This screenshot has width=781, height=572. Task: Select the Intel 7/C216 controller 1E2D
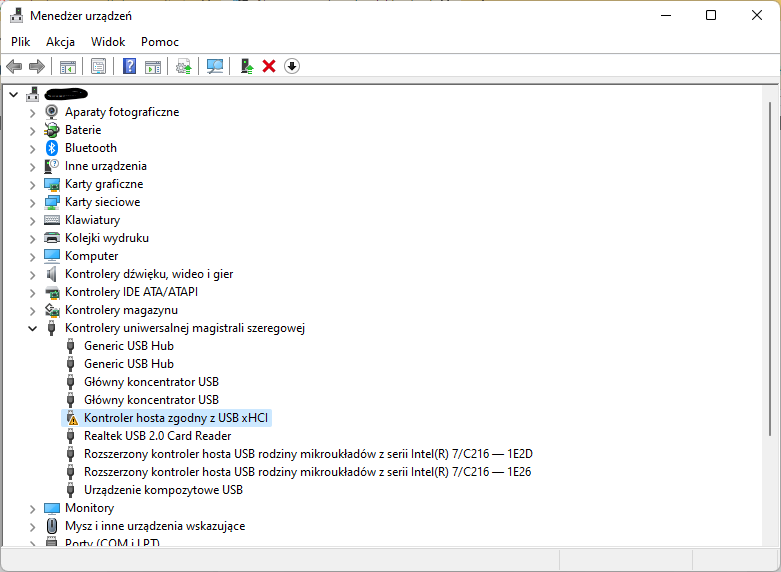tap(308, 454)
